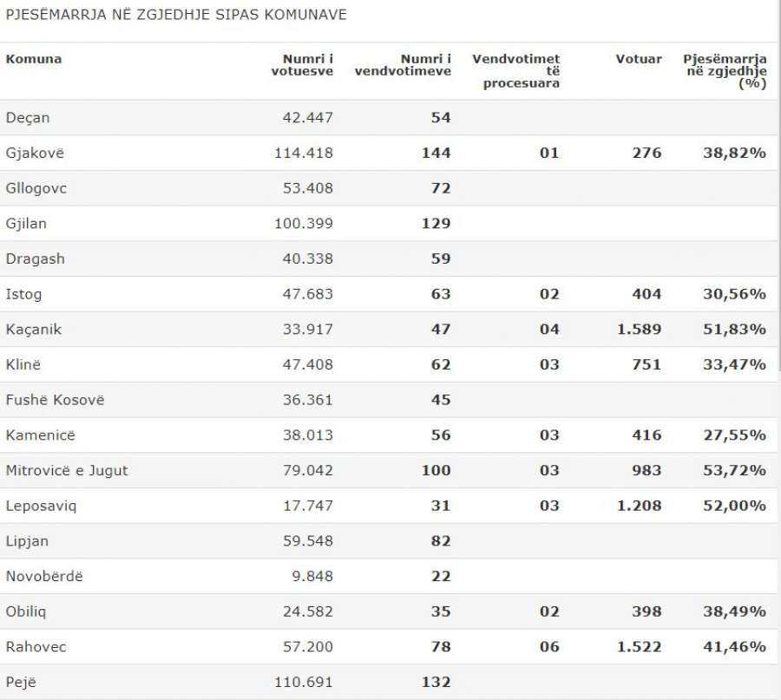Screen dimensions: 781x700
Task: Select the Fushë Kosovë row
Action: click(x=55, y=400)
